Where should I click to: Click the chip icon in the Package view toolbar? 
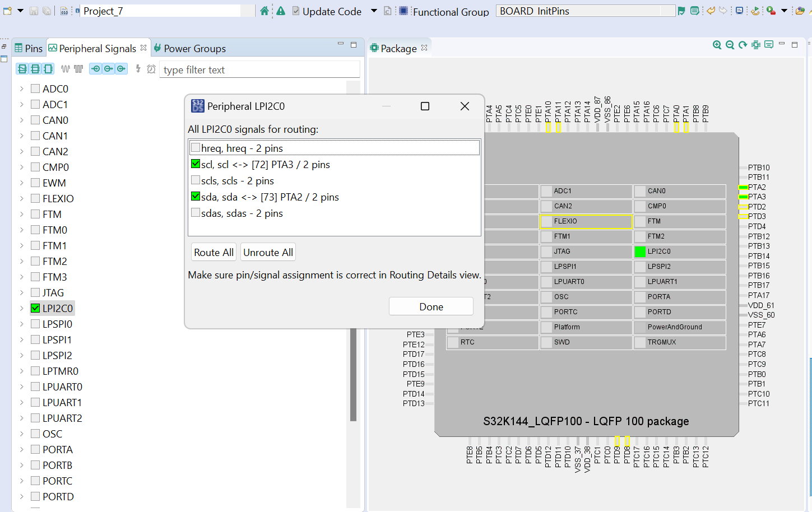[756, 45]
